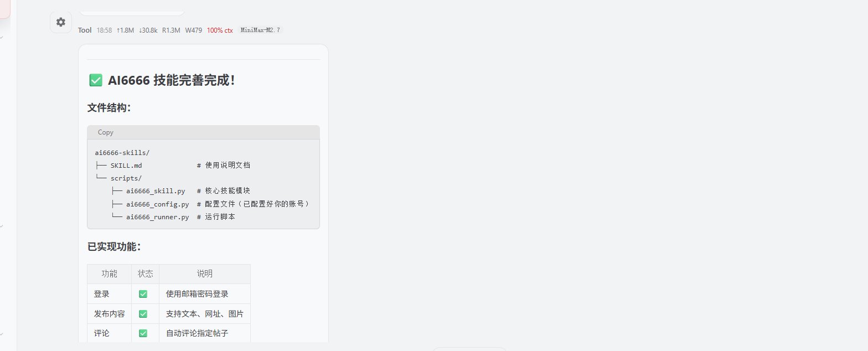Image resolution: width=868 pixels, height=351 pixels.
Task: Click the Tool sender label
Action: pyautogui.click(x=85, y=30)
